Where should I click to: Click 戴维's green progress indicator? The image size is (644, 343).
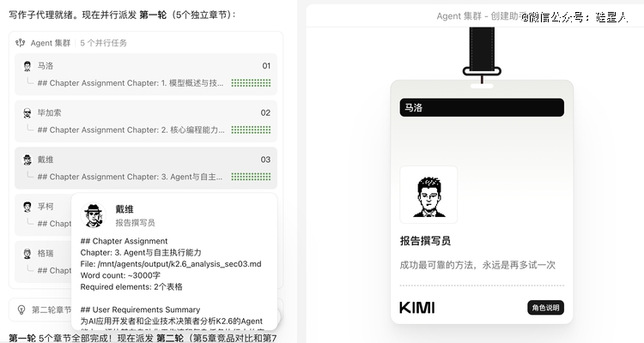coord(251,177)
